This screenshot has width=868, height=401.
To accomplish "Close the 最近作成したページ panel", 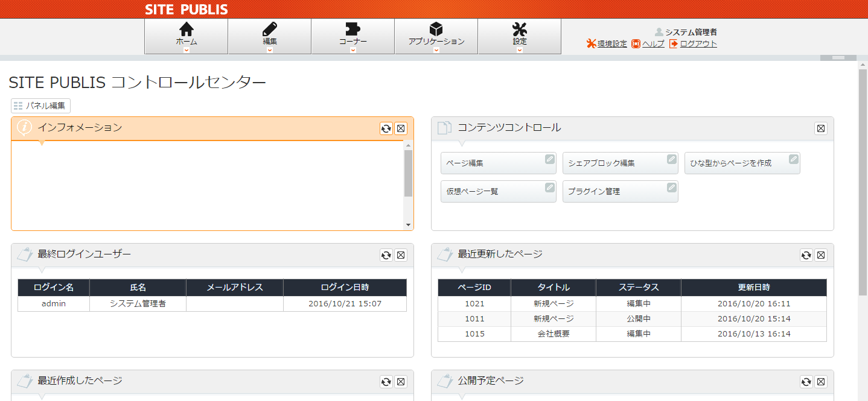I will point(401,382).
